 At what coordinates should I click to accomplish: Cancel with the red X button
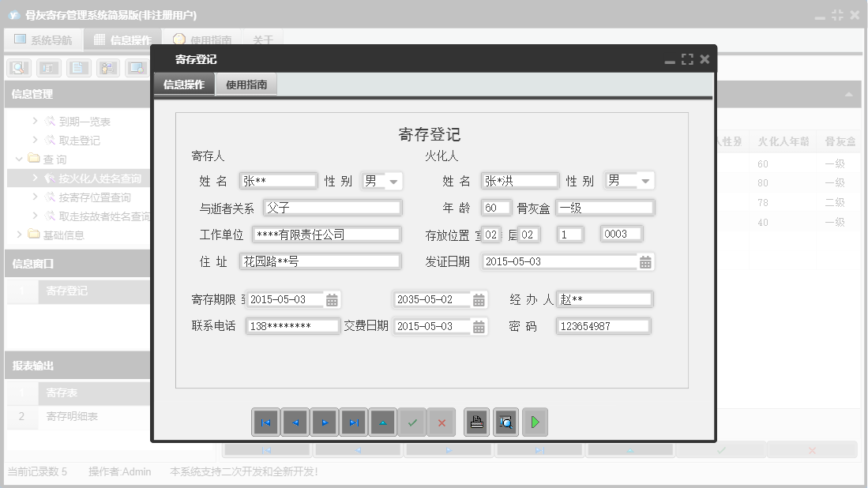click(442, 422)
